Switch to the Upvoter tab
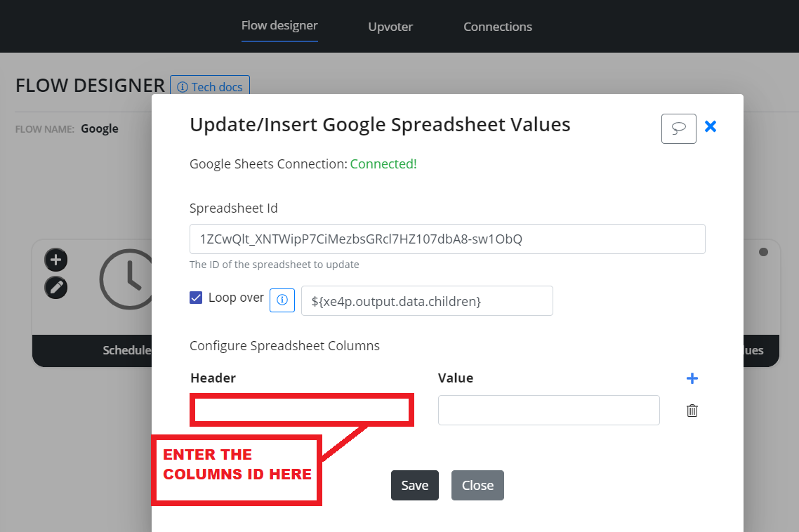This screenshot has height=532, width=799. (390, 27)
